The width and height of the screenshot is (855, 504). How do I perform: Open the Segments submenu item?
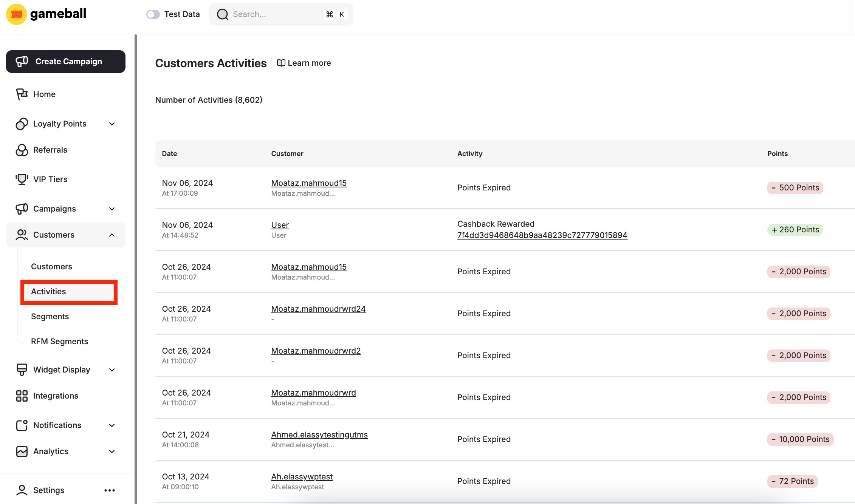coord(50,316)
